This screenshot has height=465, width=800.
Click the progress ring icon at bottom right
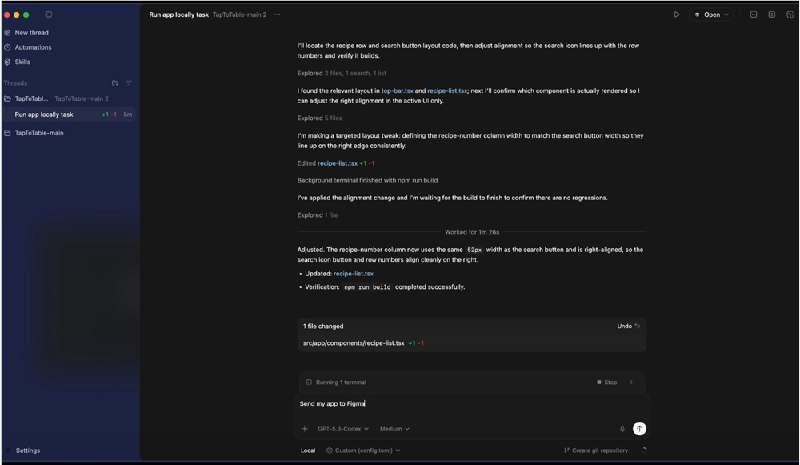coord(644,450)
